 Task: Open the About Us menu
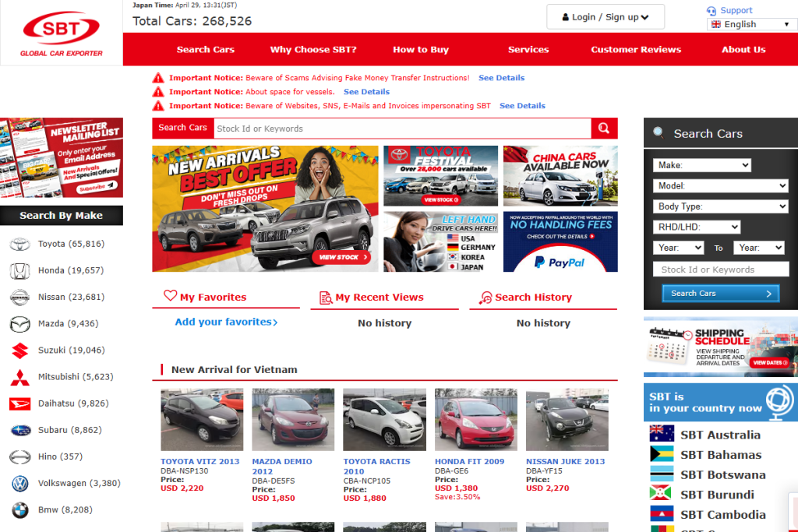pos(743,49)
